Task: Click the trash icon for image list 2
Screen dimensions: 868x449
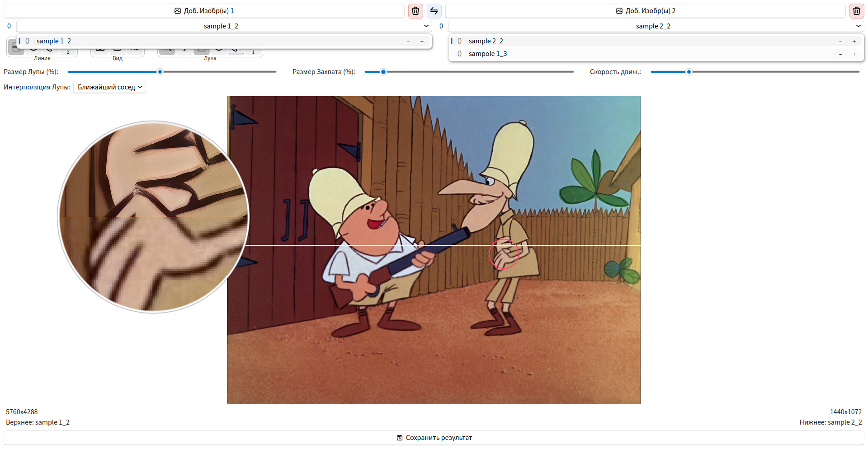Action: (856, 11)
